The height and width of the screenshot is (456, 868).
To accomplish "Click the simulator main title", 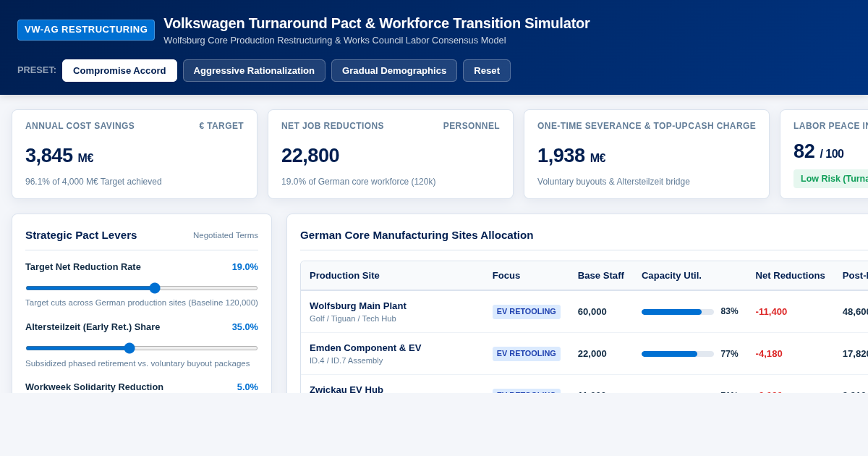I will [x=377, y=23].
